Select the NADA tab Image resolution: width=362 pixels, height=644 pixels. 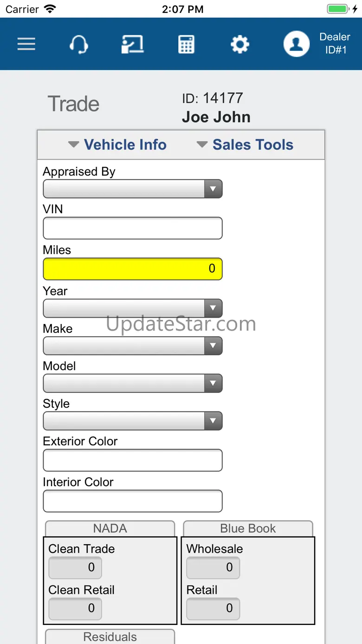coord(110,528)
